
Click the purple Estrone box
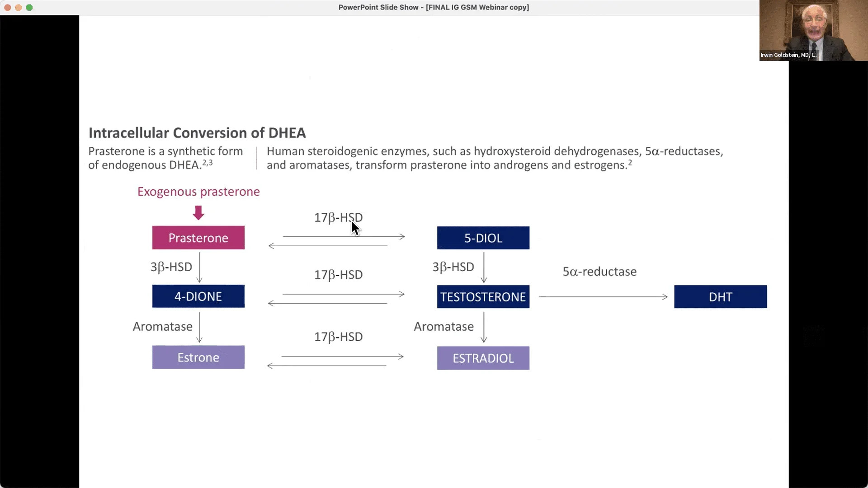point(198,357)
